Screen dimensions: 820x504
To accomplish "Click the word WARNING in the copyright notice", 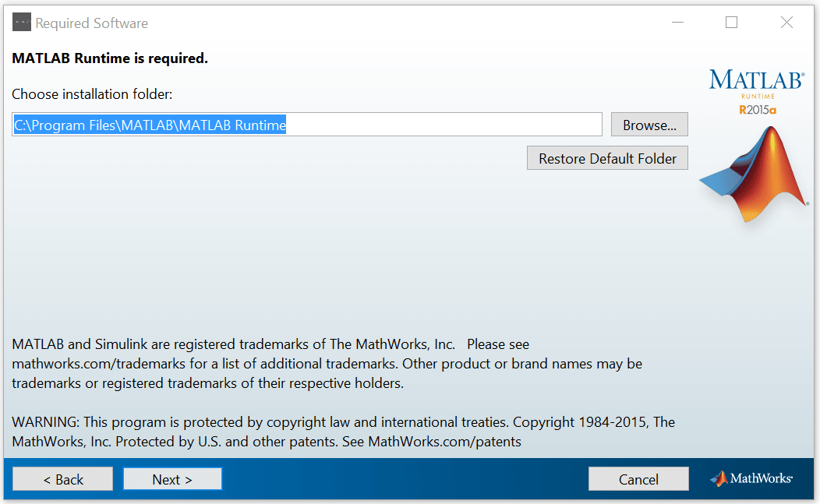I will click(x=44, y=422).
